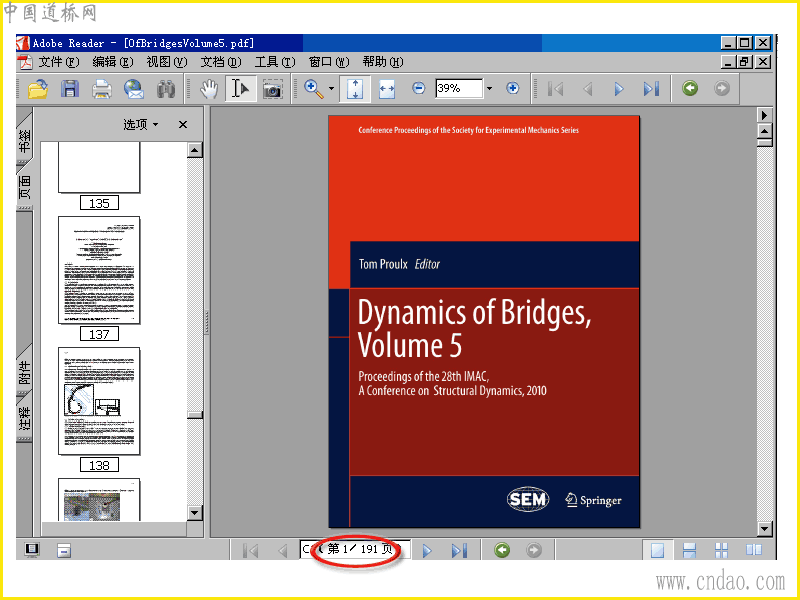Activate the text Select tool
800x600 pixels.
coord(240,89)
